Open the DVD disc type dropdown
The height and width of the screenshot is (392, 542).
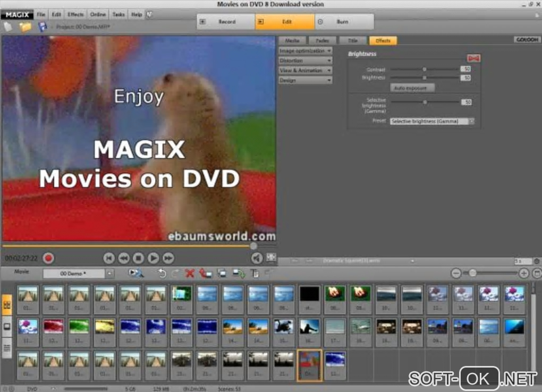53,388
